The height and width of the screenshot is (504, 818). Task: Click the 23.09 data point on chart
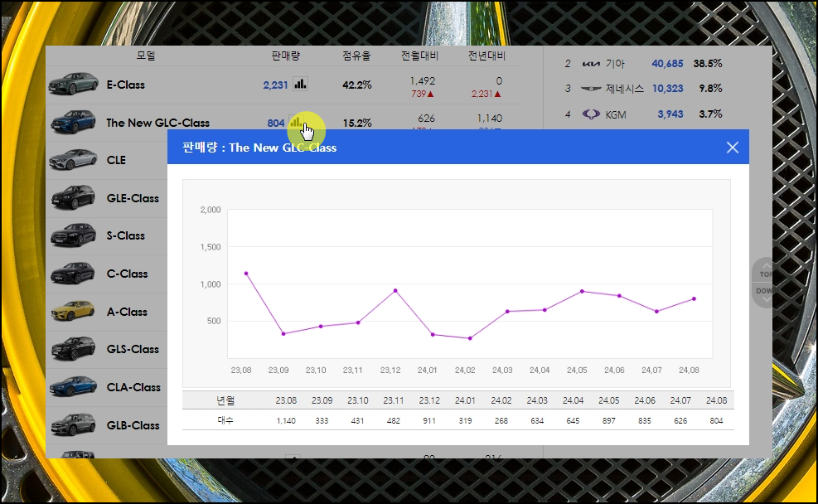tap(283, 334)
